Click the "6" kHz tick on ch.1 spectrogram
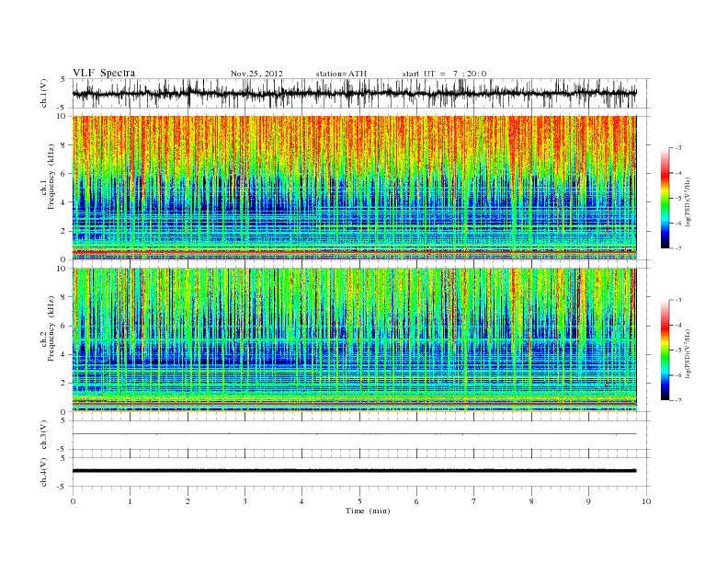 click(x=63, y=174)
